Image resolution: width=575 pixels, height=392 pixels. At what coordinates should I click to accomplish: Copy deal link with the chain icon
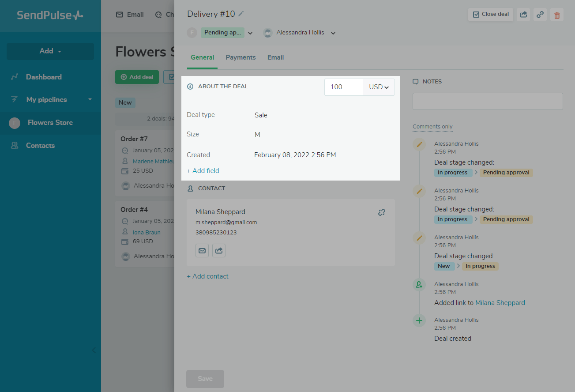(540, 15)
